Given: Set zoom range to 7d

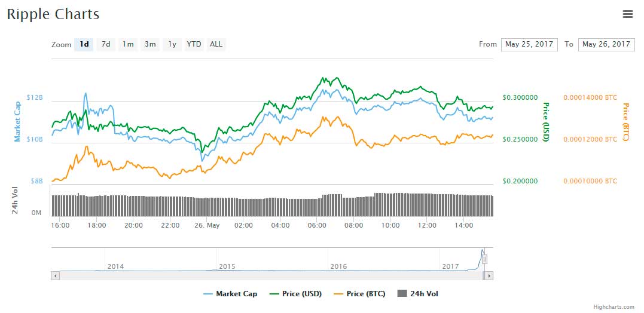Looking at the screenshot, I should click(x=106, y=44).
